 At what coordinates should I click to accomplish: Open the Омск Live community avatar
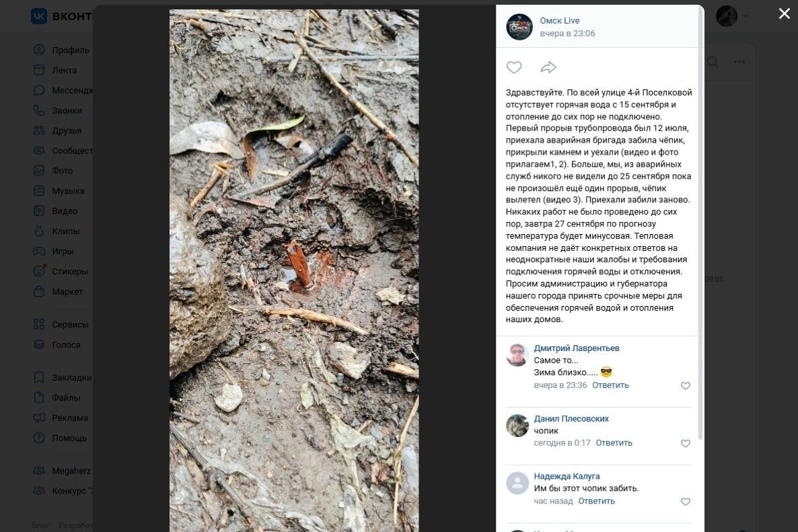[519, 27]
